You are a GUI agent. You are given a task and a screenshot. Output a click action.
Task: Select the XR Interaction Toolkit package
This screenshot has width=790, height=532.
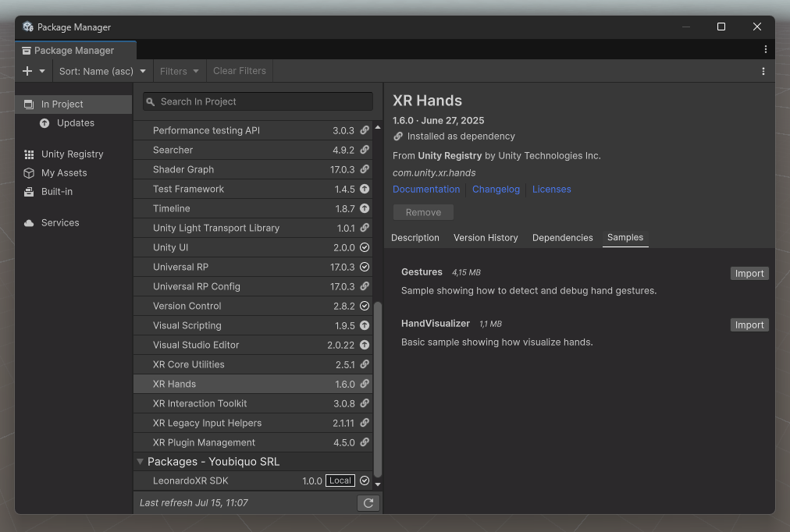click(x=253, y=403)
